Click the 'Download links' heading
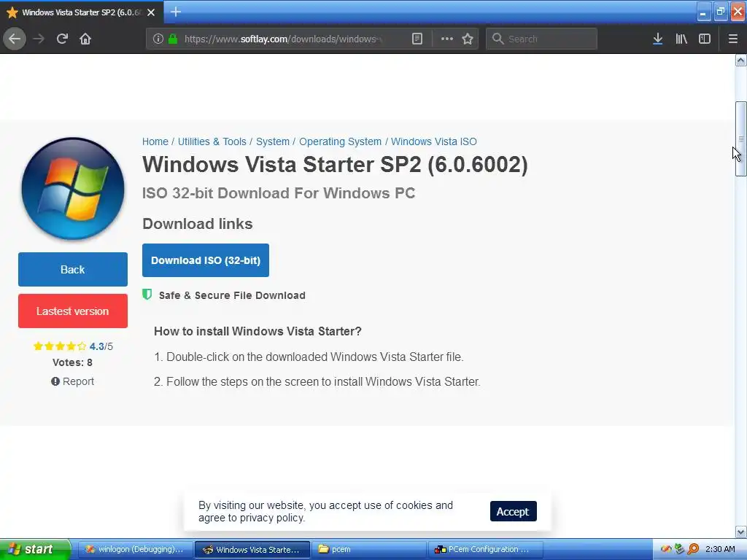The image size is (747, 560). (x=198, y=224)
